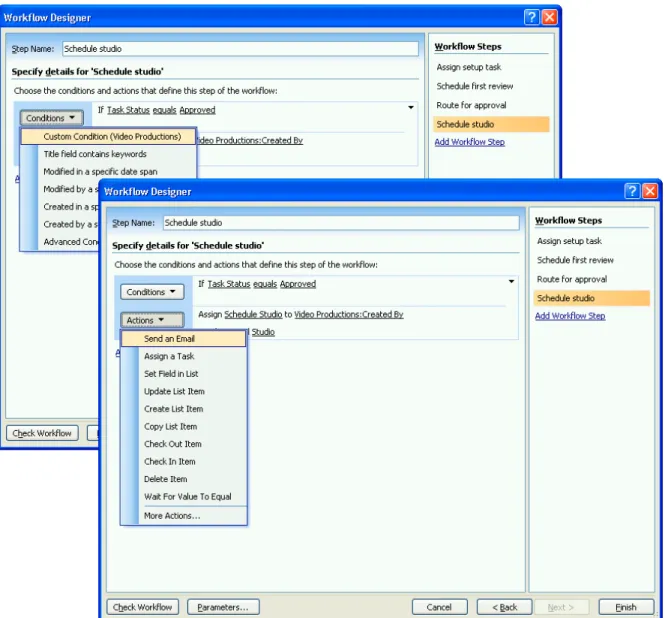
Task: Select Modified in a specific date span condition
Action: pos(108,171)
